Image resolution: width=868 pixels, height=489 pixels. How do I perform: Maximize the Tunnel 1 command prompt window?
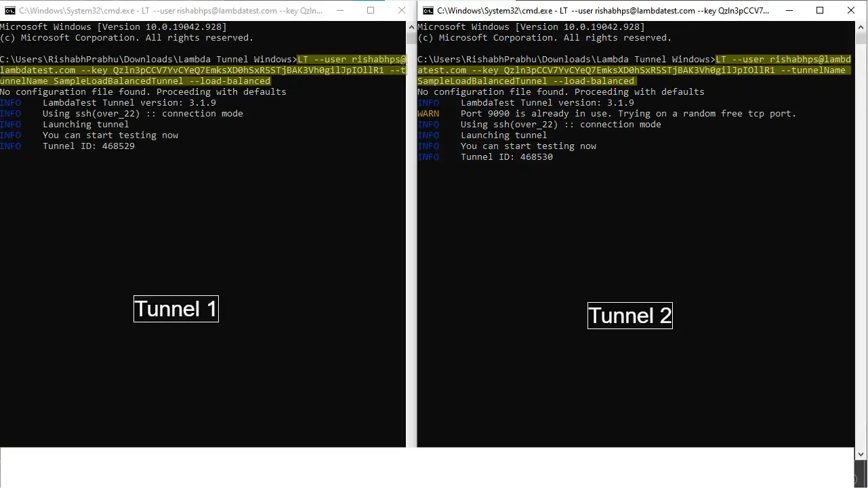pyautogui.click(x=371, y=11)
